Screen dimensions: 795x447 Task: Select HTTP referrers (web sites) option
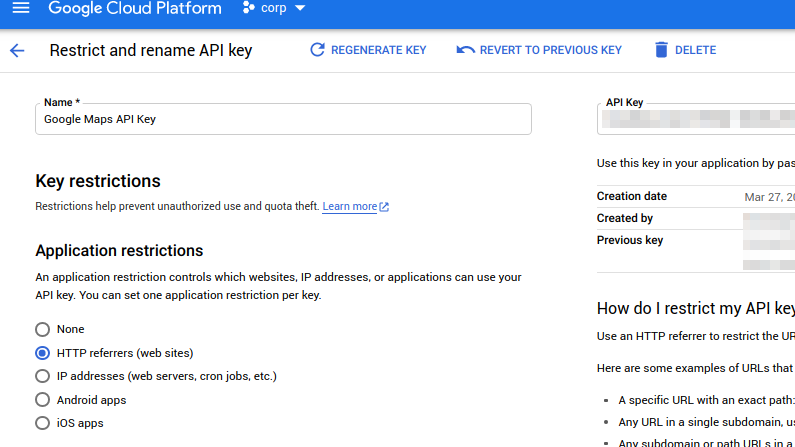click(42, 353)
